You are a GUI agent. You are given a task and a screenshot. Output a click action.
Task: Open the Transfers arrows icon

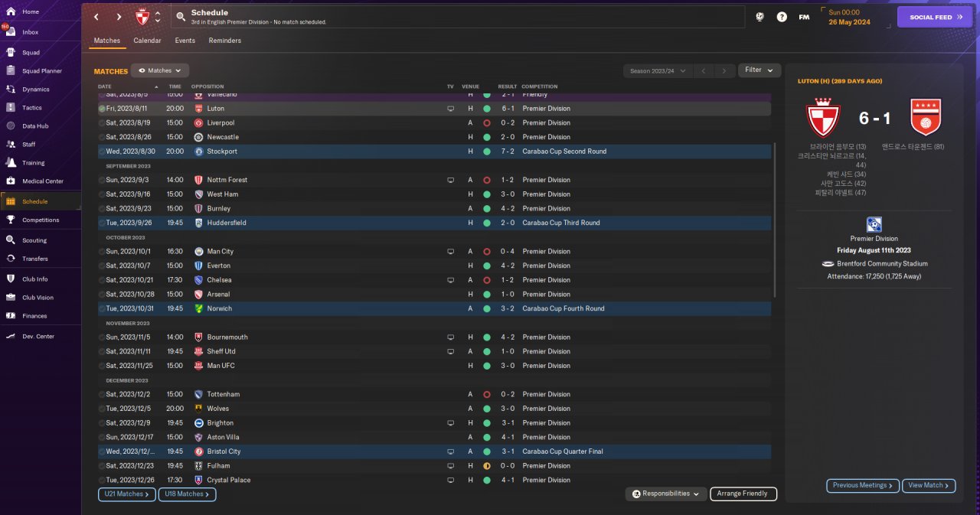(x=11, y=259)
